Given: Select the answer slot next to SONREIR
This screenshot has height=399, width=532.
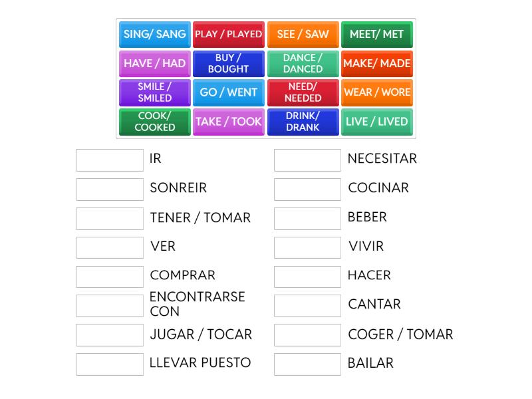Looking at the screenshot, I should coord(110,190).
